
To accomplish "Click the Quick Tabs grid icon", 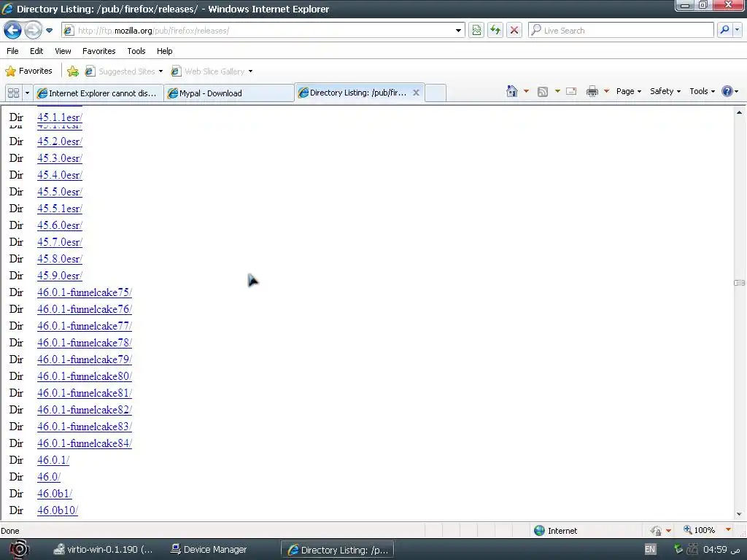I will (14, 93).
